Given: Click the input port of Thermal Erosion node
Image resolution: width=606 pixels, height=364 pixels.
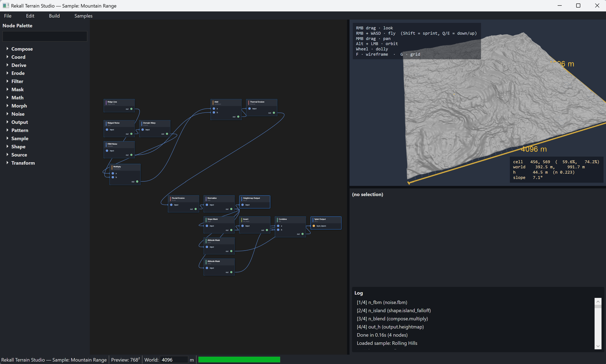Looking at the screenshot, I should click(x=249, y=108).
